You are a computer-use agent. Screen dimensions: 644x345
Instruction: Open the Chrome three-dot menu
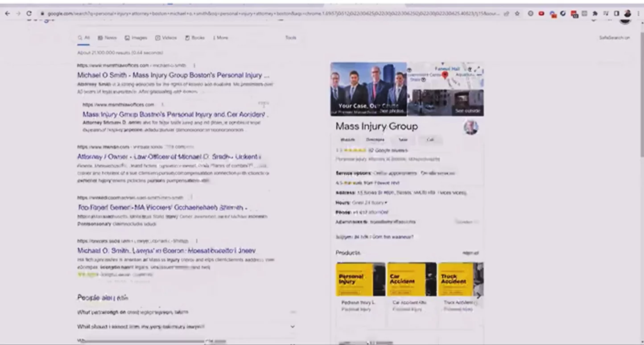[x=638, y=14]
